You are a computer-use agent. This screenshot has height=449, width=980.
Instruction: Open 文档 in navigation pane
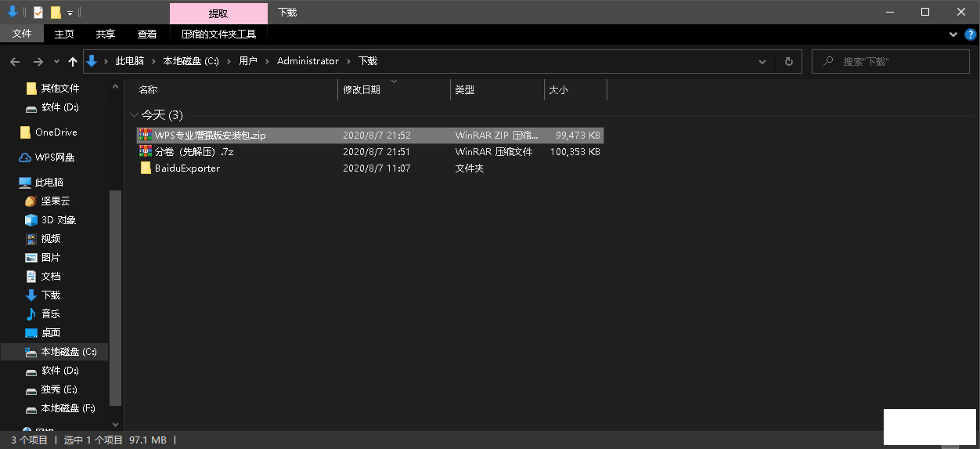[x=50, y=277]
